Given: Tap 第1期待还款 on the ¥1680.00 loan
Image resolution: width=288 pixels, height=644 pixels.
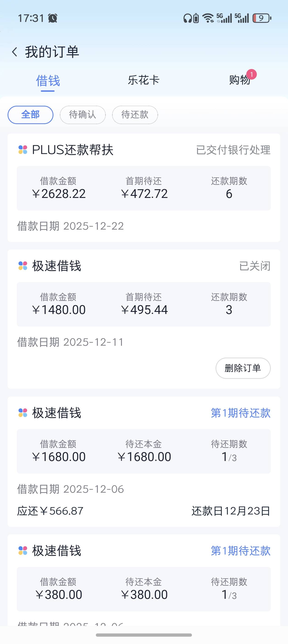Looking at the screenshot, I should [x=241, y=413].
